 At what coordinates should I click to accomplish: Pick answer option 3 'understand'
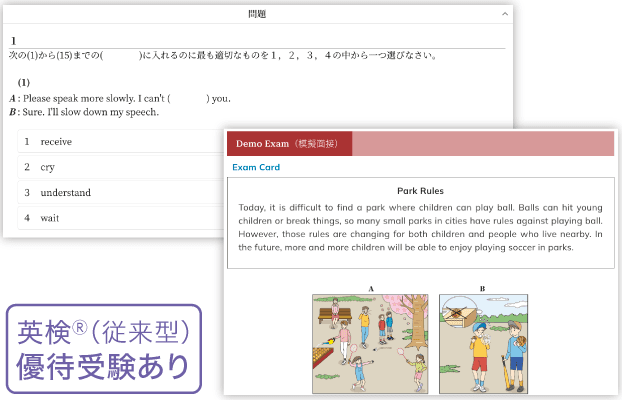point(65,192)
